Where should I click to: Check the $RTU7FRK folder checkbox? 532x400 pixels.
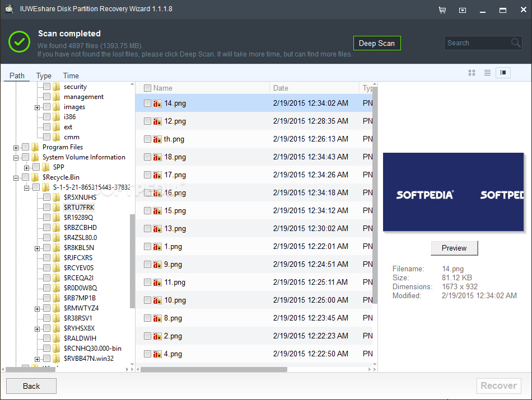(x=47, y=207)
